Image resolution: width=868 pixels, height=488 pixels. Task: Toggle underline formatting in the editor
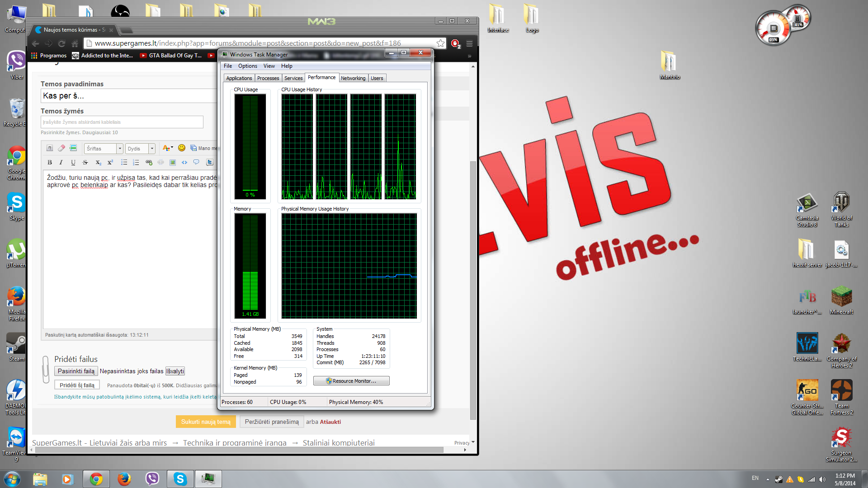point(73,162)
